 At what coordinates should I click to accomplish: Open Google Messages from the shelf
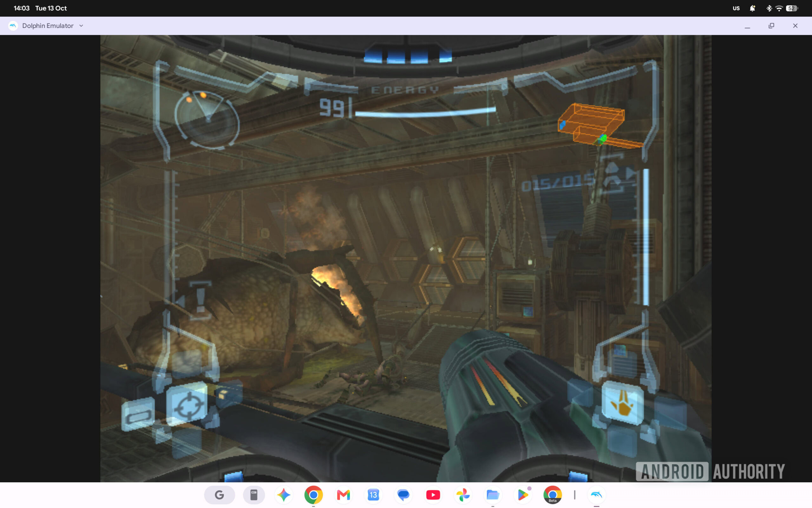403,495
